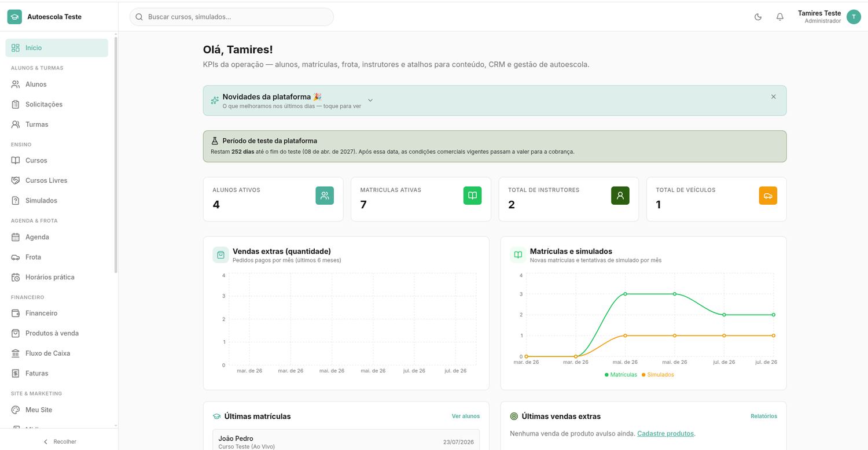Click the Faturas receipt icon
Viewport: 868px width, 450px height.
click(x=16, y=373)
